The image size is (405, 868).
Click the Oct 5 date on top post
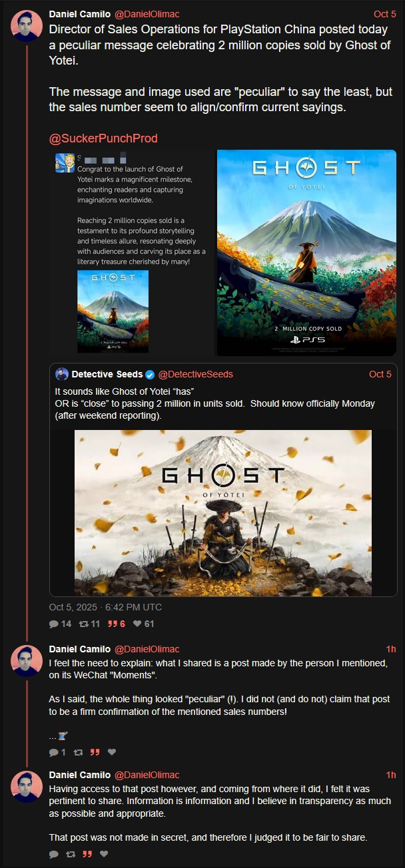(x=385, y=14)
